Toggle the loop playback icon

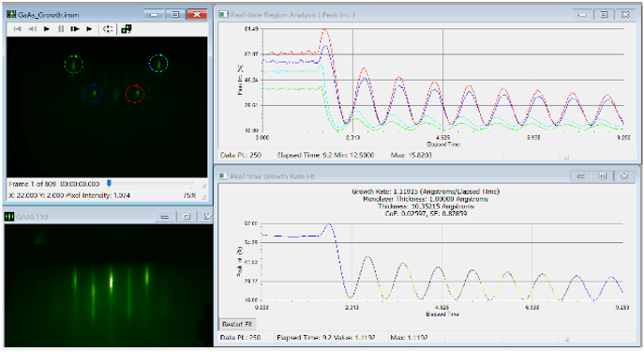click(x=108, y=29)
